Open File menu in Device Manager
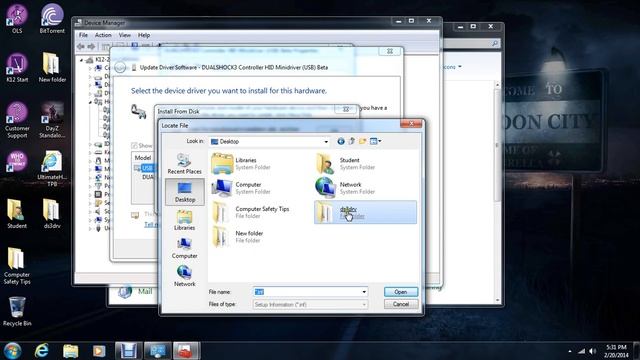Viewport: 640px width, 360px height. [x=83, y=35]
